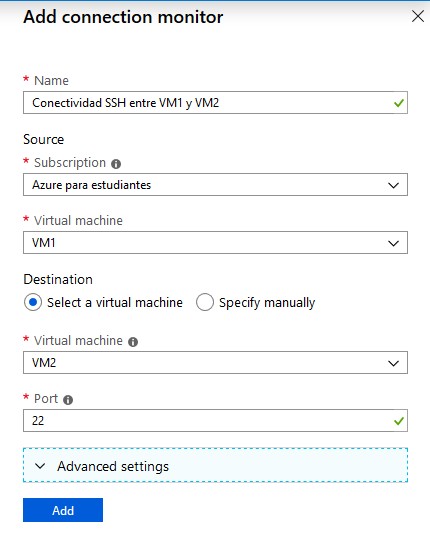The height and width of the screenshot is (557, 430).
Task: Select the 'Select a virtual machine' radio button
Action: (33, 302)
